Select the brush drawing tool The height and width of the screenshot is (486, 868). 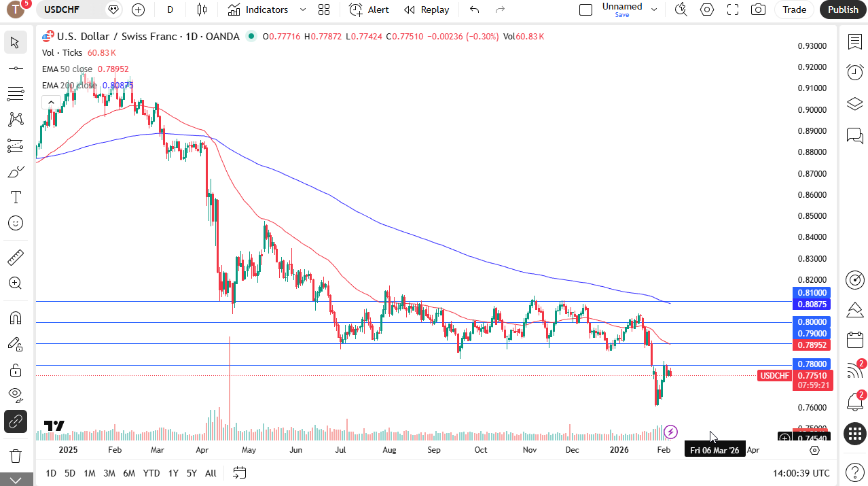tap(15, 171)
